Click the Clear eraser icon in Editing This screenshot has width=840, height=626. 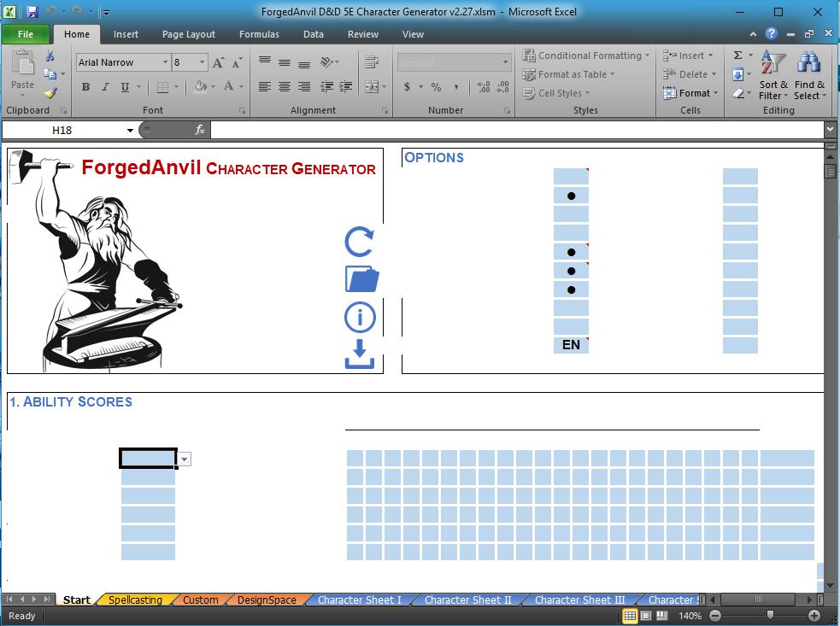[737, 93]
